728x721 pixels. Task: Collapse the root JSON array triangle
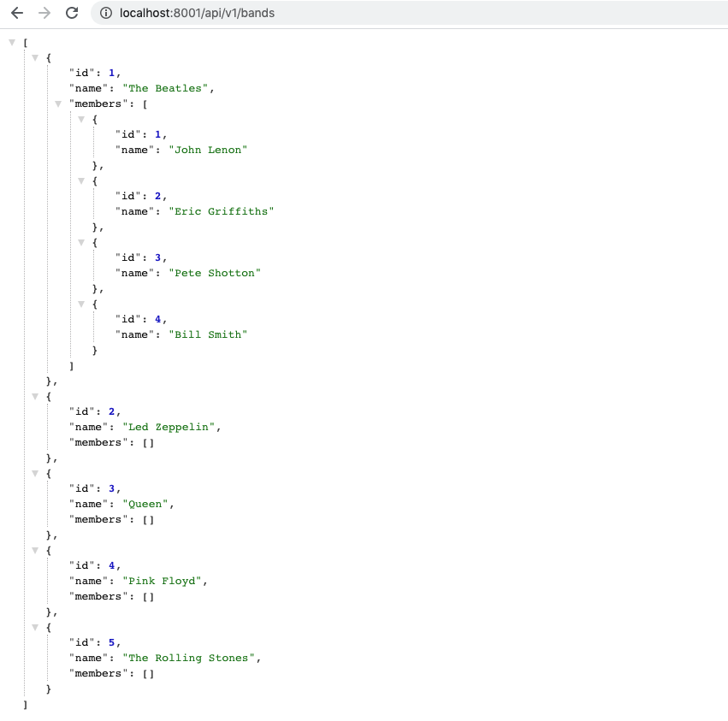[12, 41]
